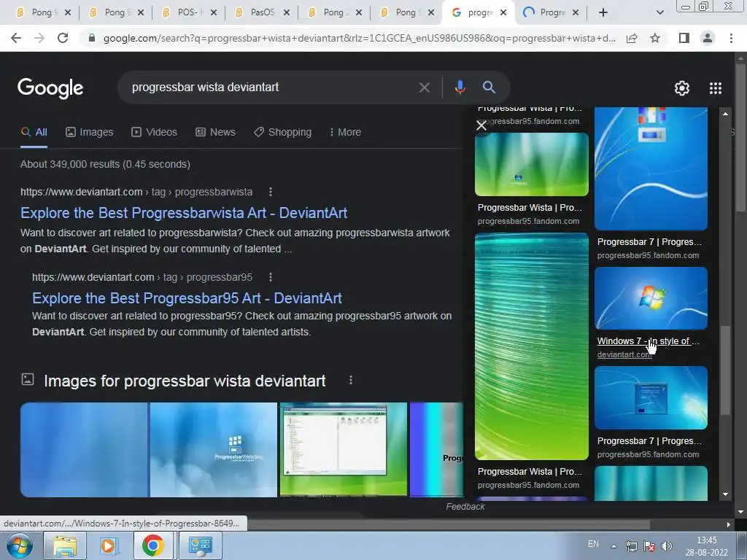Switch to the POS browser tab

pos(189,13)
